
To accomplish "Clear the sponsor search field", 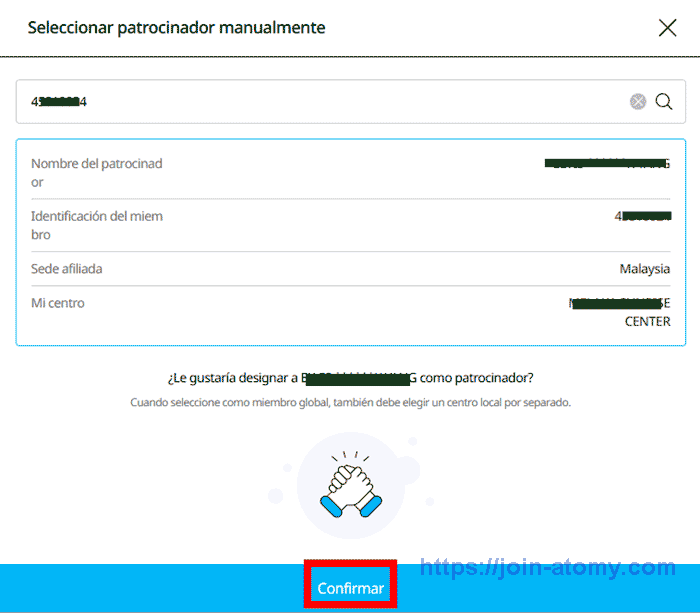I will [x=637, y=101].
